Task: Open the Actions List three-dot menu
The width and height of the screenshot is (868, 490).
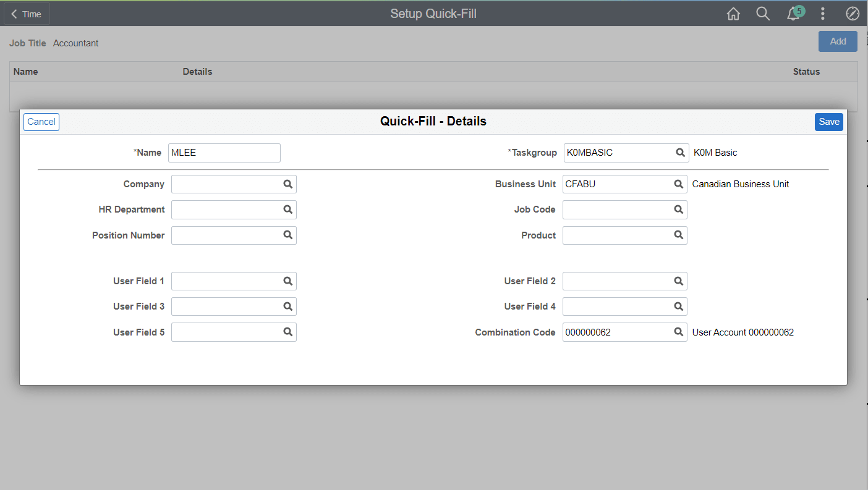Action: pyautogui.click(x=823, y=14)
